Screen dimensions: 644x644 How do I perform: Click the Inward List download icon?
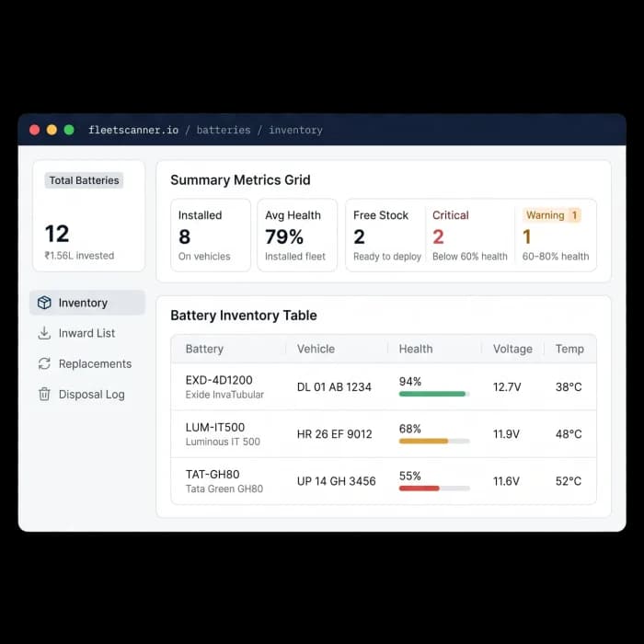tap(44, 333)
